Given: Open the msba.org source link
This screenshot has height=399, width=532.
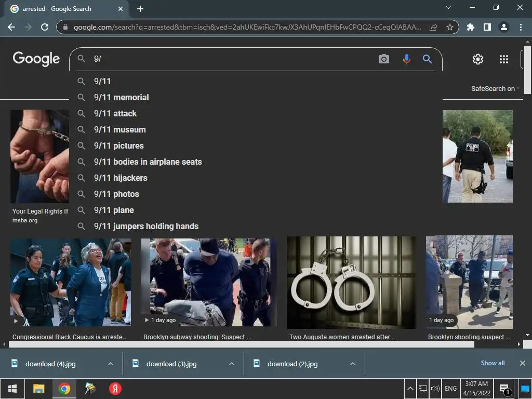Looking at the screenshot, I should pyautogui.click(x=25, y=220).
